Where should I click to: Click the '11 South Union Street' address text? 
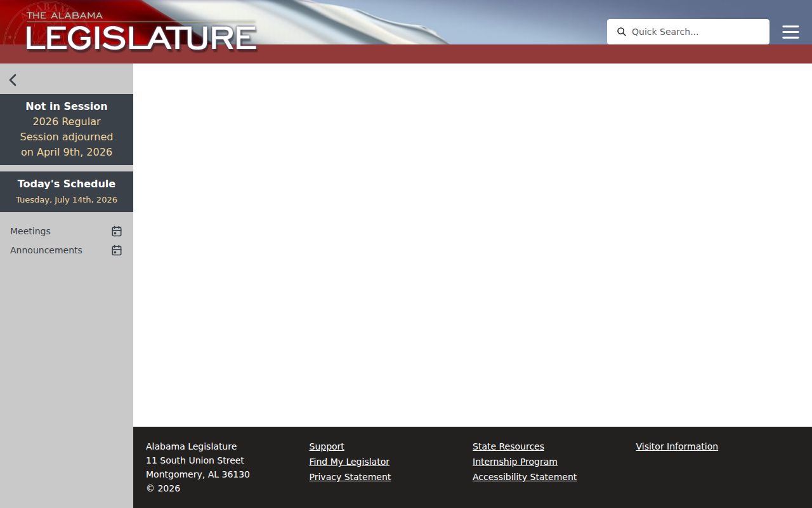point(195,460)
